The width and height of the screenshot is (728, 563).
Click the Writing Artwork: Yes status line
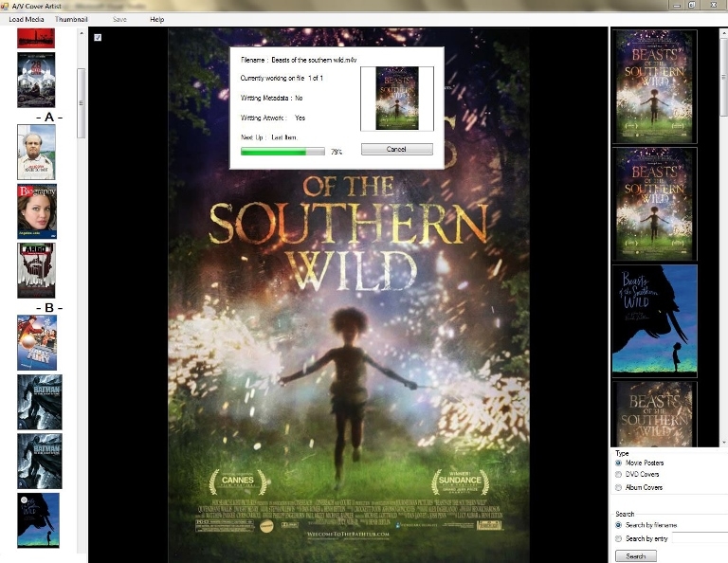pos(273,118)
